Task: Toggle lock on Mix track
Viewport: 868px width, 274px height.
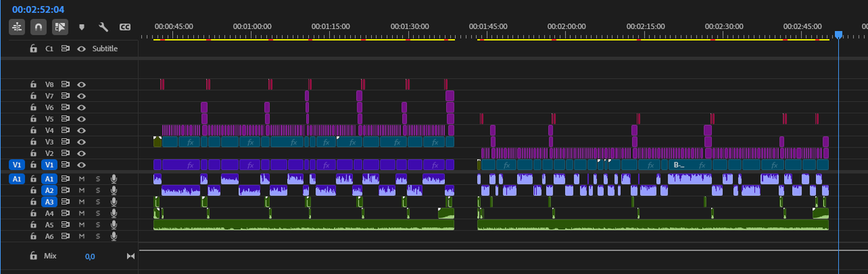Action: click(x=33, y=256)
